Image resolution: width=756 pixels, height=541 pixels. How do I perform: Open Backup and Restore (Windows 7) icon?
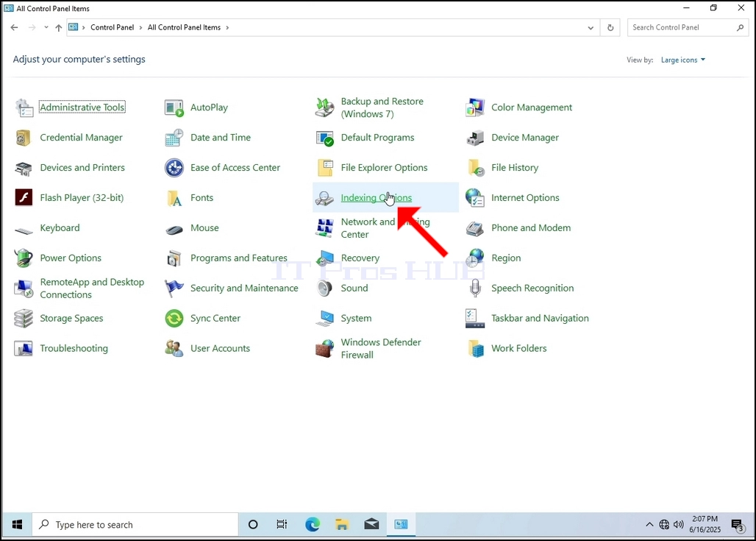[x=324, y=107]
